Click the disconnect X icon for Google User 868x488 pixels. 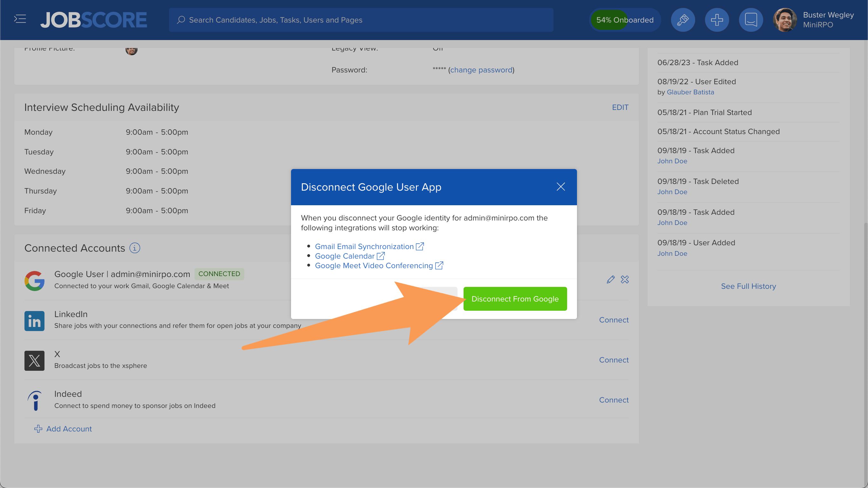click(x=625, y=279)
